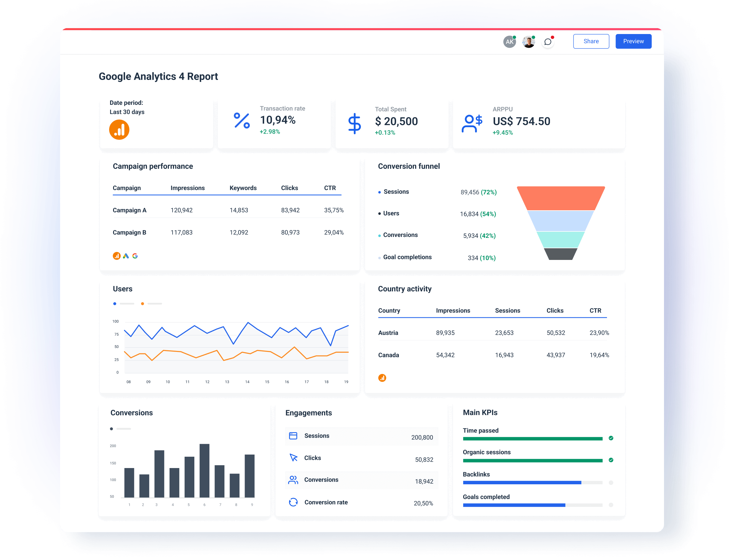Click the Share button

pos(591,41)
